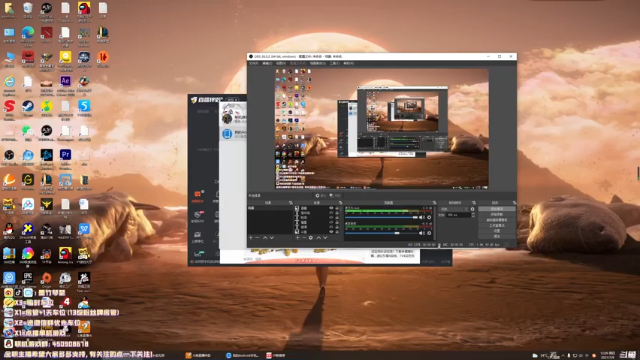The width and height of the screenshot is (640, 360).
Task: Open source properties gear in sources toolbar
Action: [x=311, y=238]
